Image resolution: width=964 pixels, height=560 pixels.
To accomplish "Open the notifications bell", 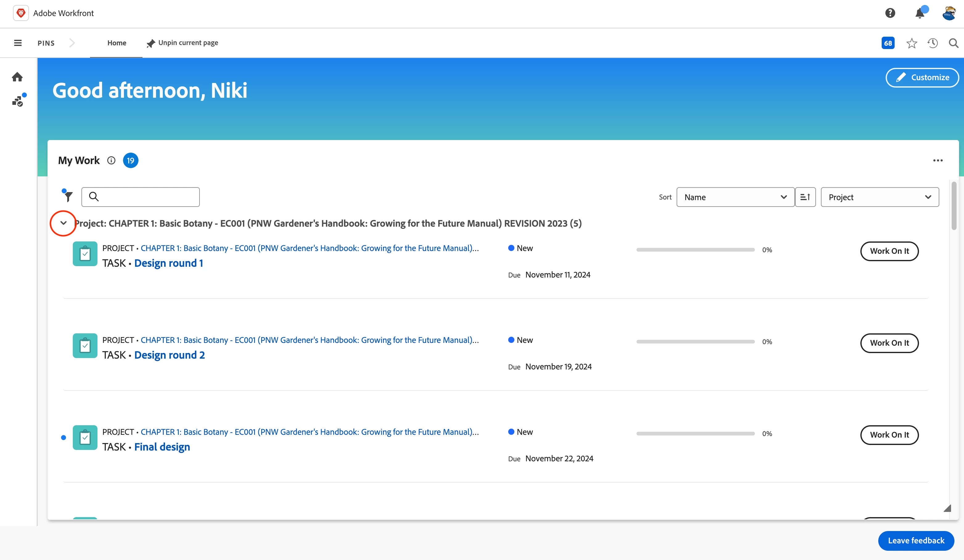I will tap(920, 13).
